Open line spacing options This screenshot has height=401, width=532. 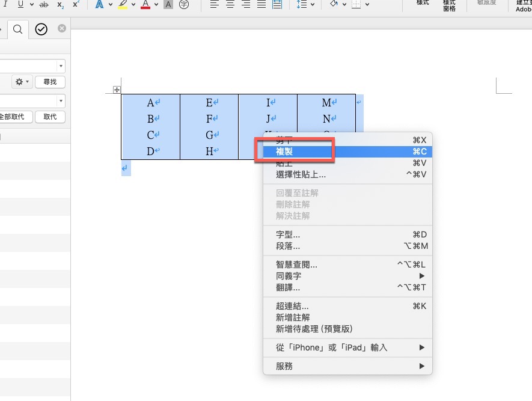pyautogui.click(x=302, y=4)
